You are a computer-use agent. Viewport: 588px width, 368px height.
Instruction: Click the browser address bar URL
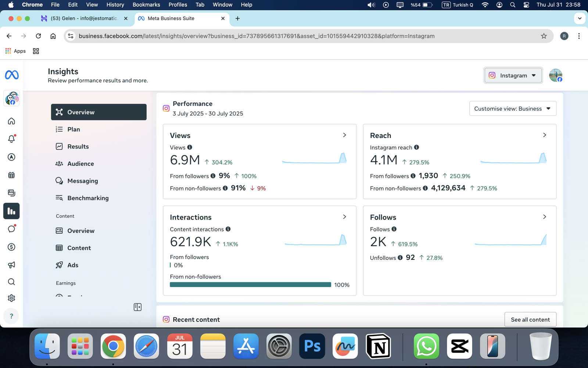tap(256, 36)
